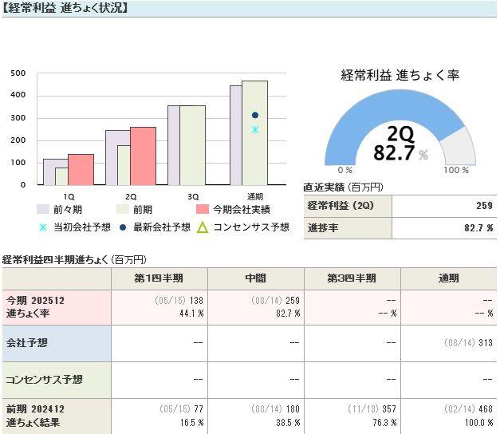Click the navy dot marker on the 通期 bar
Viewport: 504px width, 434px height.
(x=255, y=116)
